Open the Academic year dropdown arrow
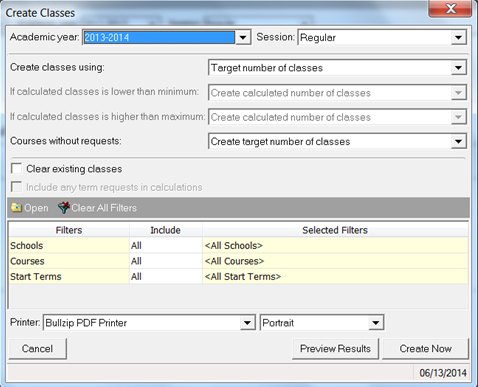This screenshot has height=387, width=478. (x=243, y=37)
